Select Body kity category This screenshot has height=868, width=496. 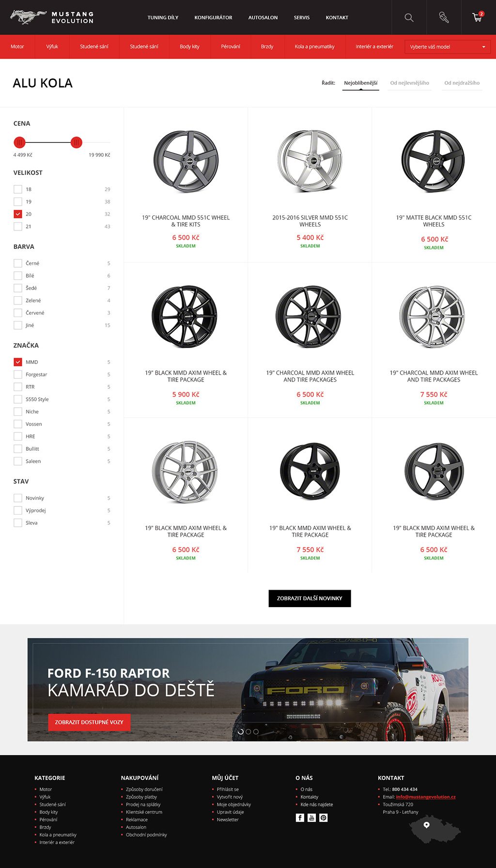tap(189, 46)
